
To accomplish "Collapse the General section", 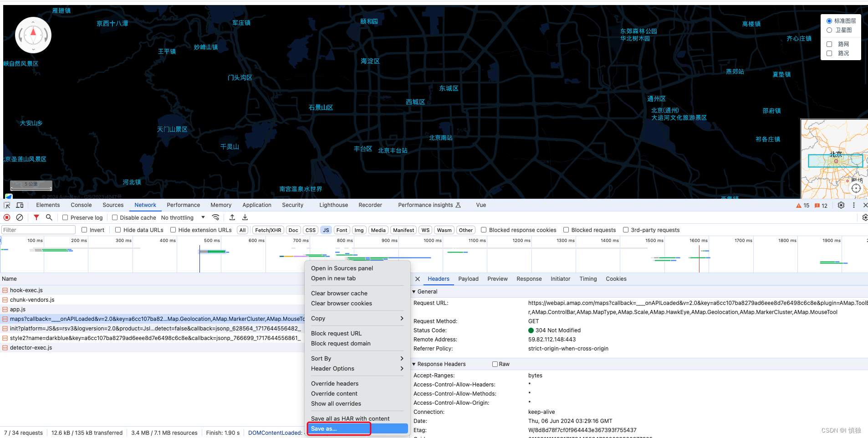I will 414,292.
